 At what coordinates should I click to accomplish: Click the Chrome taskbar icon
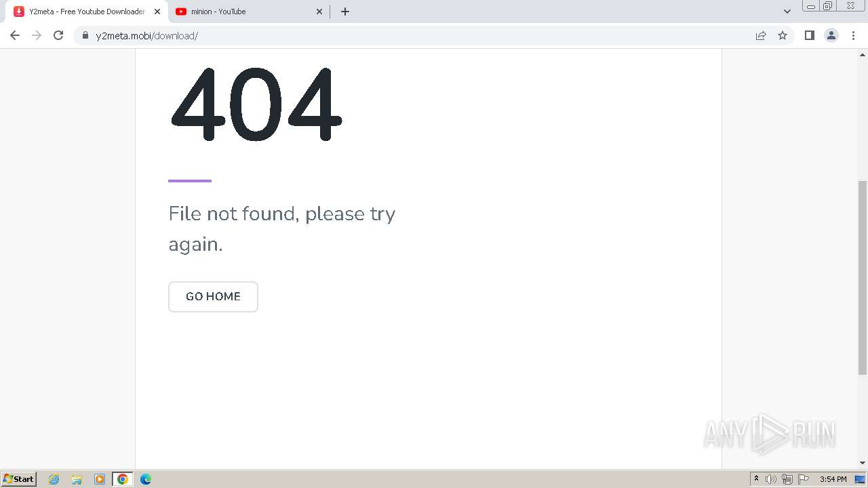123,479
